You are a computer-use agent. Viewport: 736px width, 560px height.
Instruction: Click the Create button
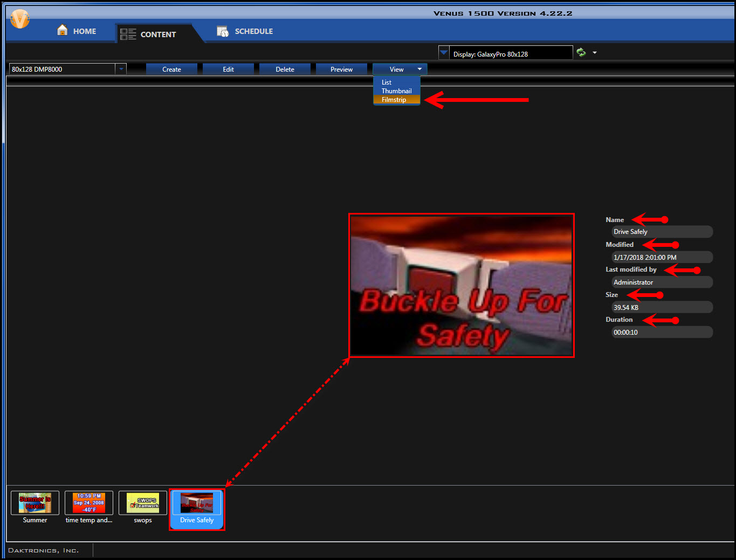[171, 69]
